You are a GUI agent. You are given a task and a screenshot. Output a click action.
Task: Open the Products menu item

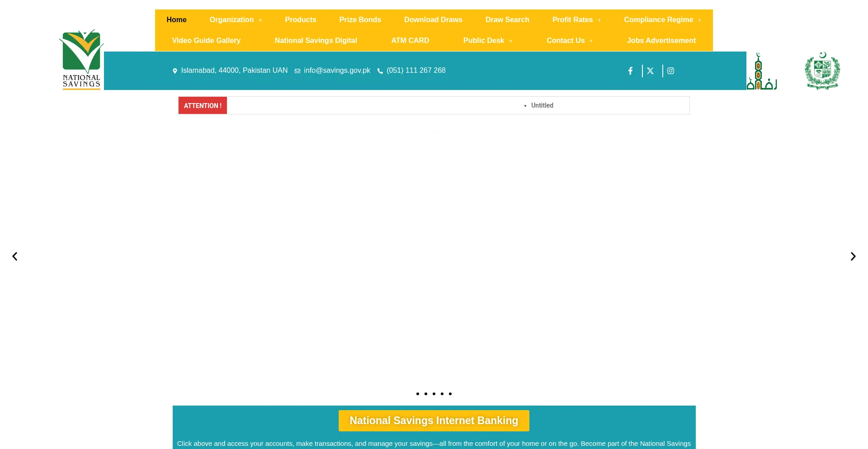coord(301,20)
